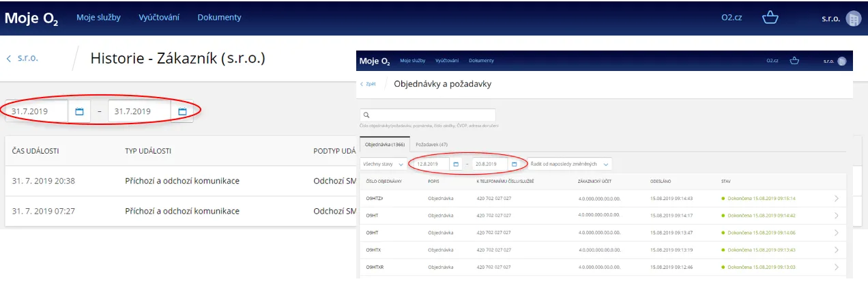Open order completed at 15.08.2019 09:14:42
Screen dimensions: 868x286
(837, 216)
